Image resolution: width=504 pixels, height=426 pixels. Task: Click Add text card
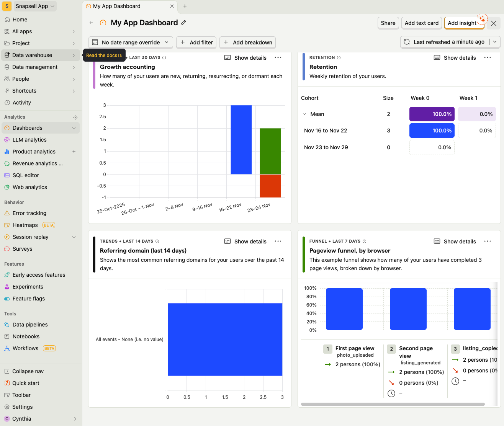(x=421, y=23)
